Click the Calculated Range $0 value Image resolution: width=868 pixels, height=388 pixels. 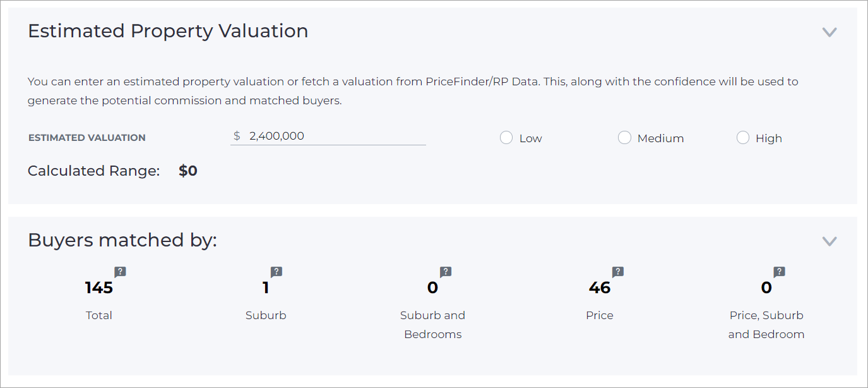pyautogui.click(x=188, y=171)
